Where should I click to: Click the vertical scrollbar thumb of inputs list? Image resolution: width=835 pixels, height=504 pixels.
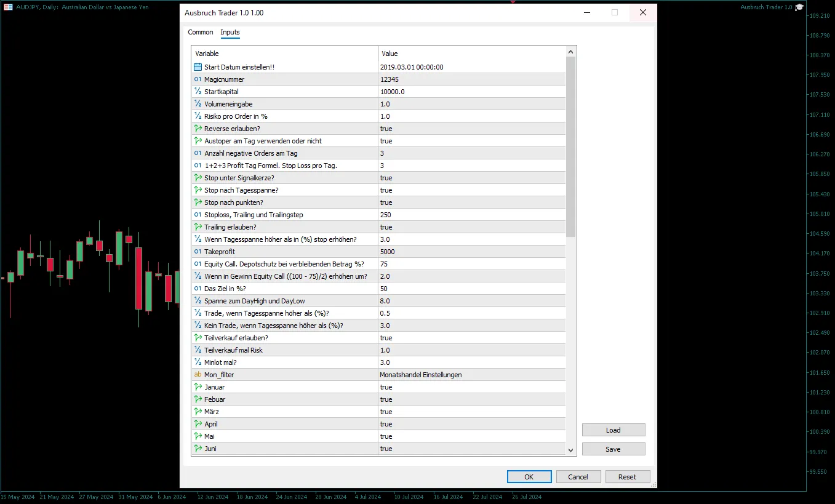(571, 147)
